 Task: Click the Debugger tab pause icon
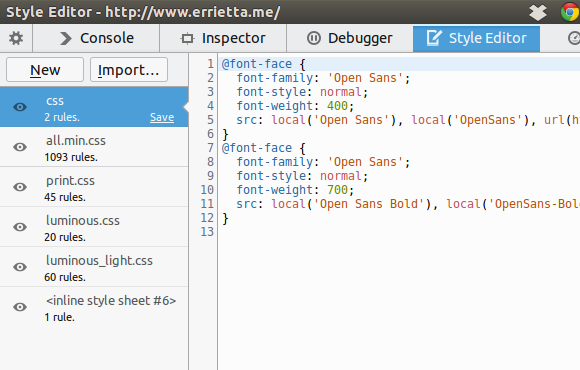(x=314, y=38)
